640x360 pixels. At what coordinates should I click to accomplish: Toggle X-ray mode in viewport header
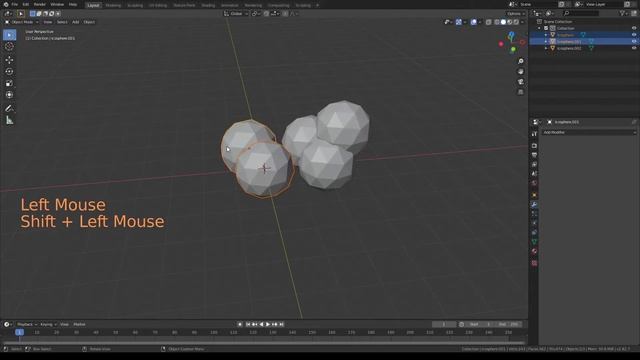[489, 22]
